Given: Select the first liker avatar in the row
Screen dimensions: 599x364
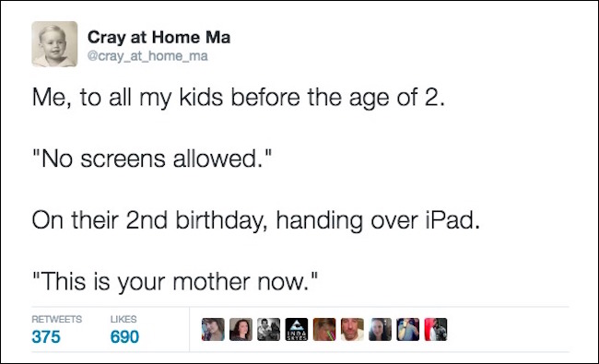Looking at the screenshot, I should (x=213, y=329).
